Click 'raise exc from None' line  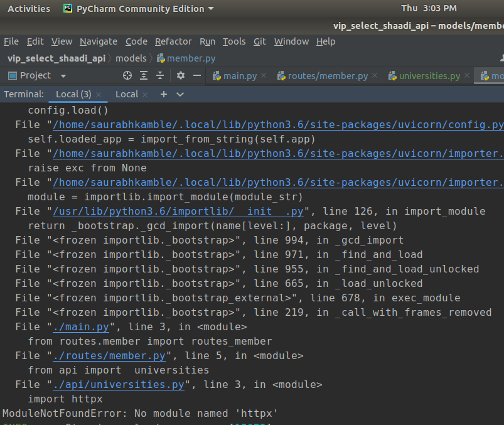point(87,168)
